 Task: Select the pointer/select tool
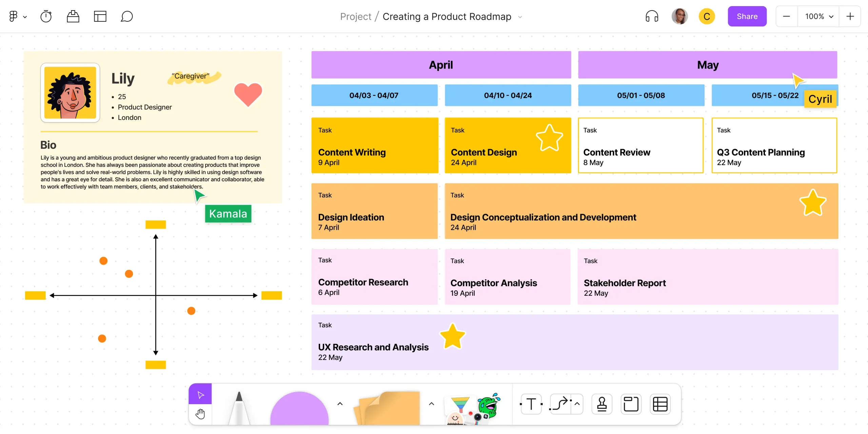(201, 395)
